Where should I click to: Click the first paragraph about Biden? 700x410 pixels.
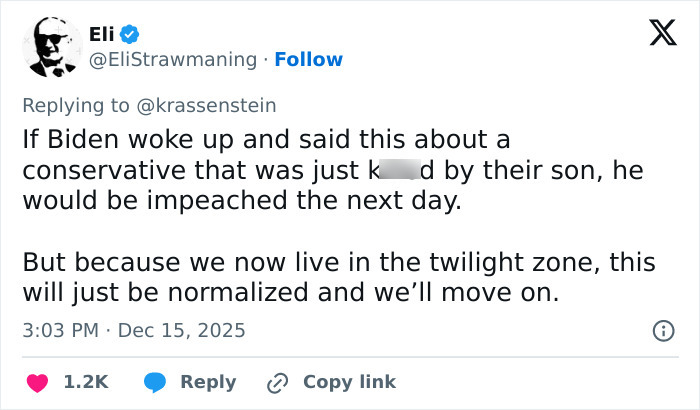click(330, 170)
